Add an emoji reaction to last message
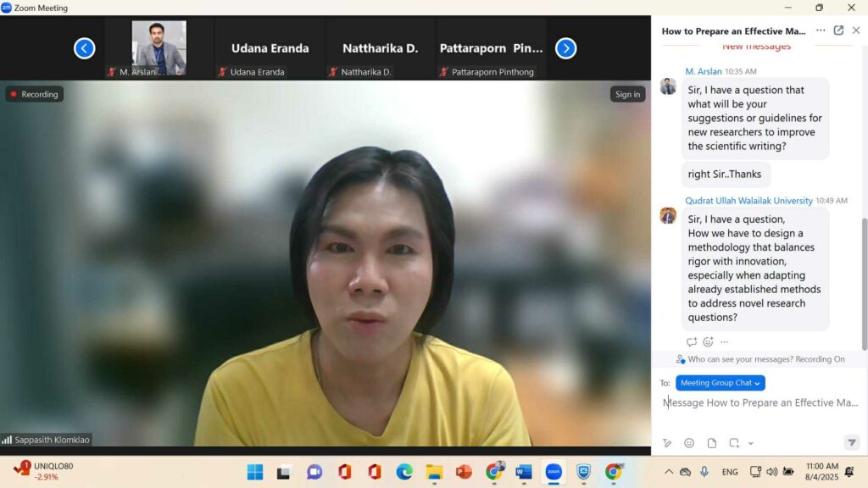Screen dimensions: 868x488 pos(708,342)
